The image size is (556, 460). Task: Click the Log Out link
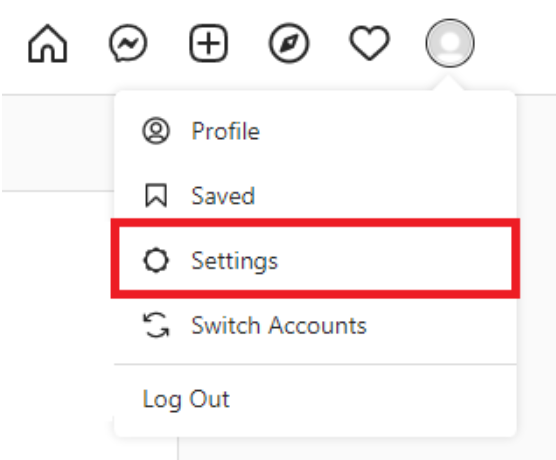pyautogui.click(x=186, y=399)
